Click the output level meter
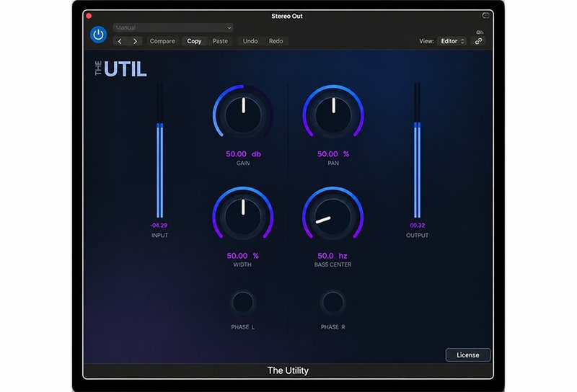The image size is (577, 392). (x=418, y=151)
